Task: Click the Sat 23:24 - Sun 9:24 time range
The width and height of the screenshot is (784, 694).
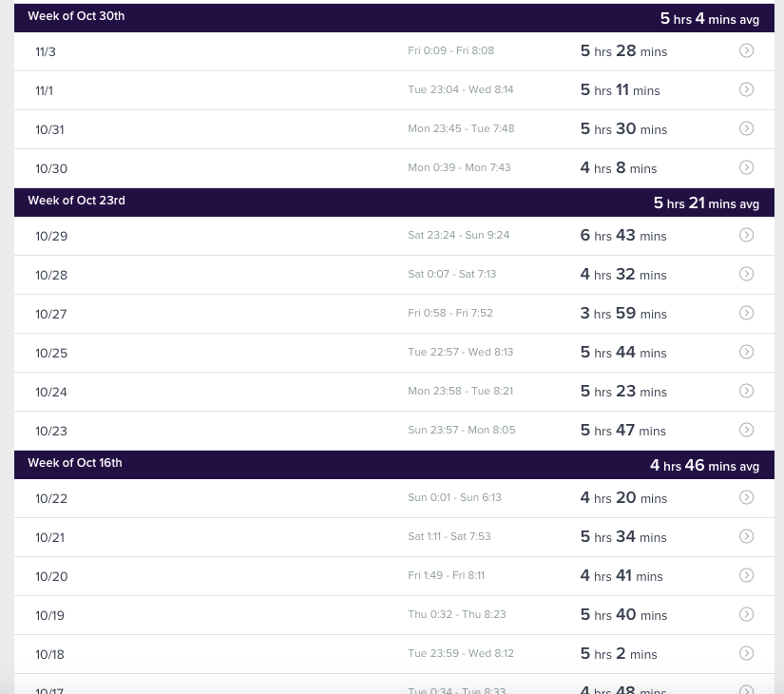Action: click(459, 236)
